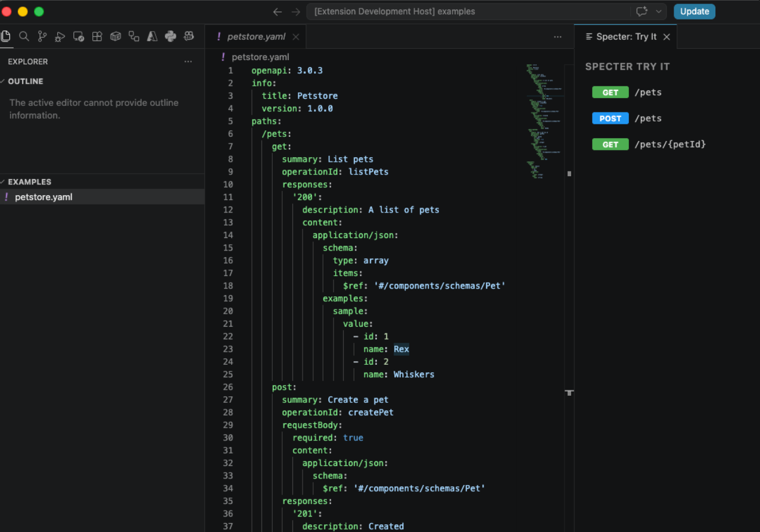The width and height of the screenshot is (760, 532).
Task: Open editor more actions ellipsis beside petstore.yaml tab
Action: click(557, 37)
